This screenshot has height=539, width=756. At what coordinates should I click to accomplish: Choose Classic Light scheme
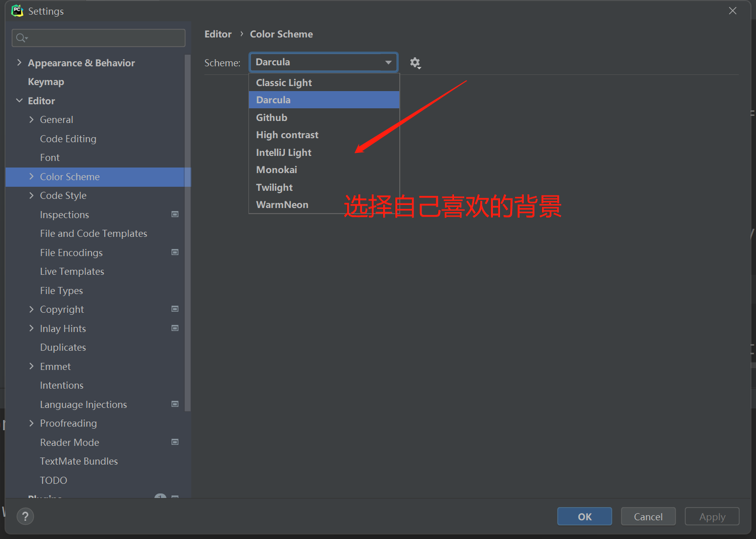pyautogui.click(x=324, y=82)
